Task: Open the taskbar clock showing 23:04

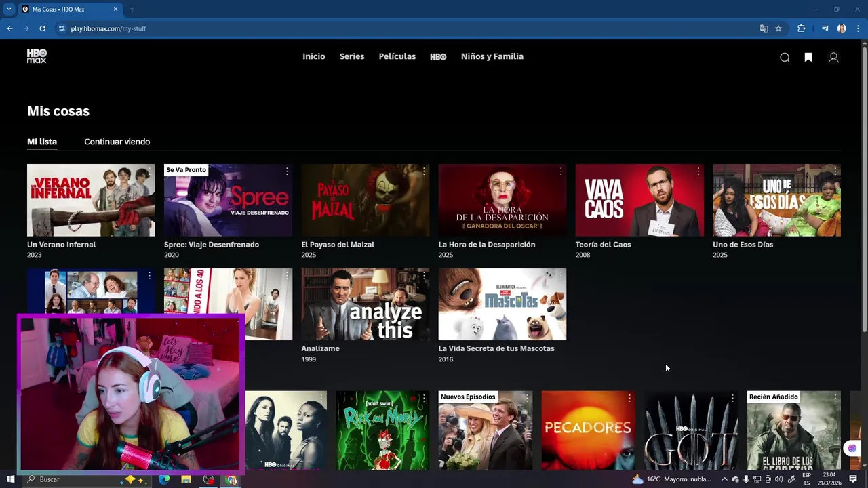Action: click(x=829, y=479)
